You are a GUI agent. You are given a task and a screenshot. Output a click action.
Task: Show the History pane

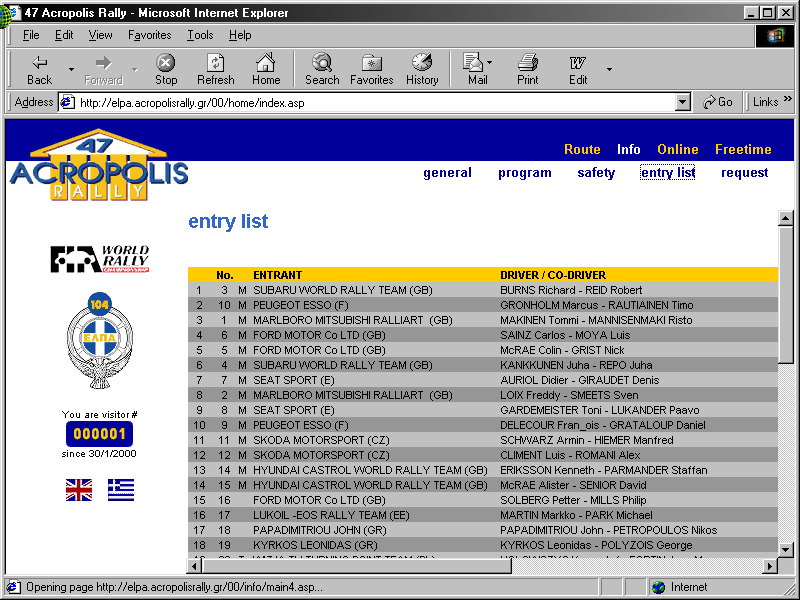(x=422, y=70)
